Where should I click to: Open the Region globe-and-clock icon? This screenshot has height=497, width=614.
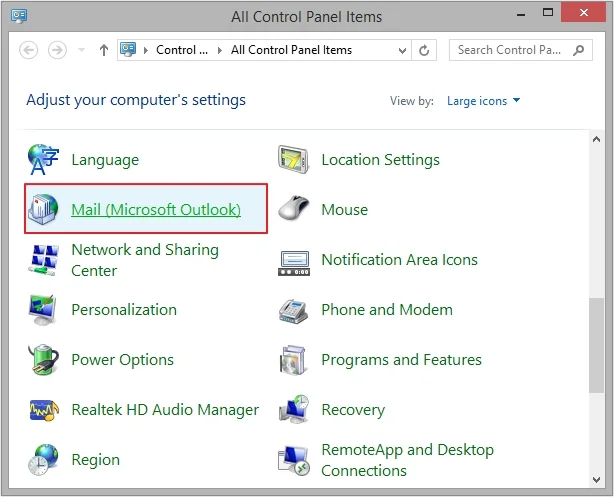[43, 459]
